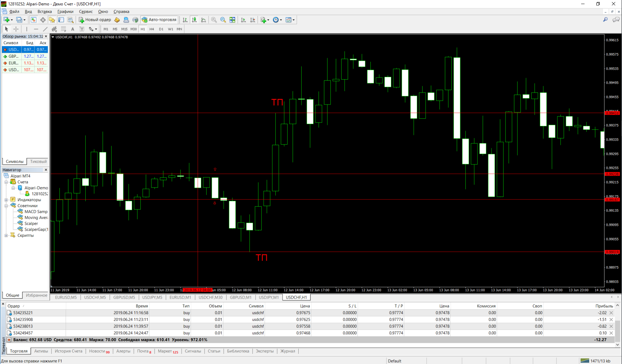Select the Scalper expert advisor
Screen dimensions: 622x364
31,223
